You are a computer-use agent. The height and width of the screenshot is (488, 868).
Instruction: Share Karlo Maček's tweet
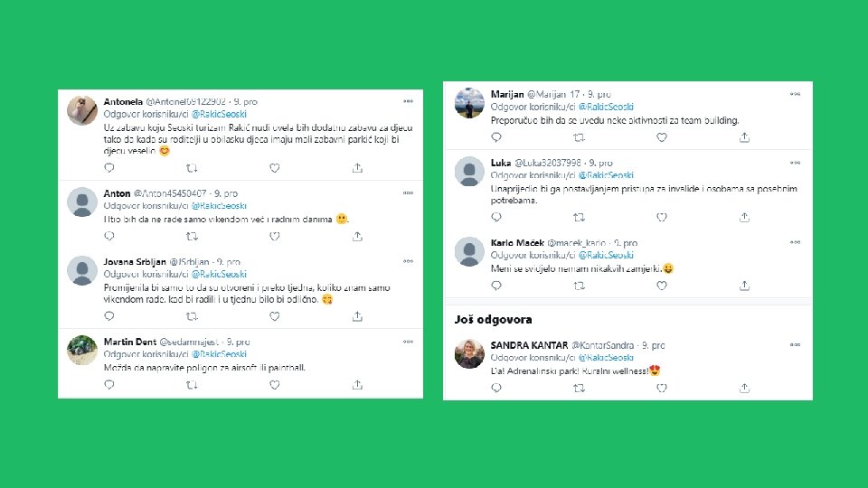(744, 286)
